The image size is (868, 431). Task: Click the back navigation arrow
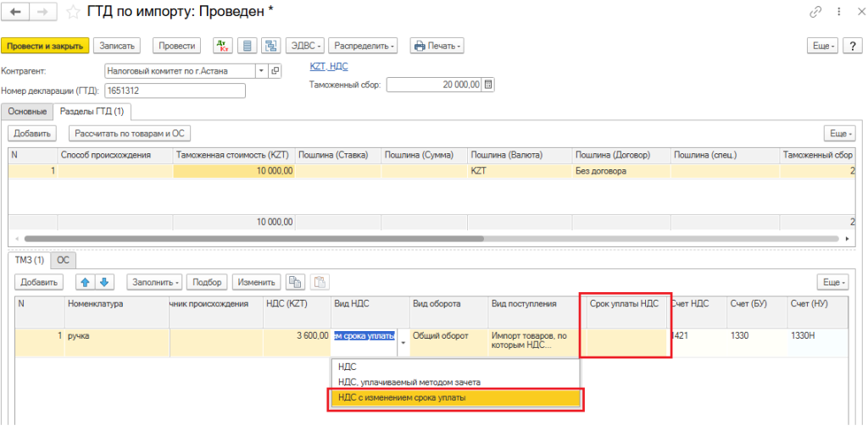pyautogui.click(x=15, y=13)
